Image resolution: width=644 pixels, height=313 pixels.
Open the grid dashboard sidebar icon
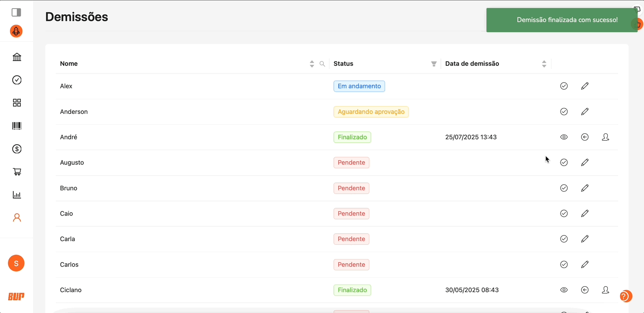click(17, 103)
